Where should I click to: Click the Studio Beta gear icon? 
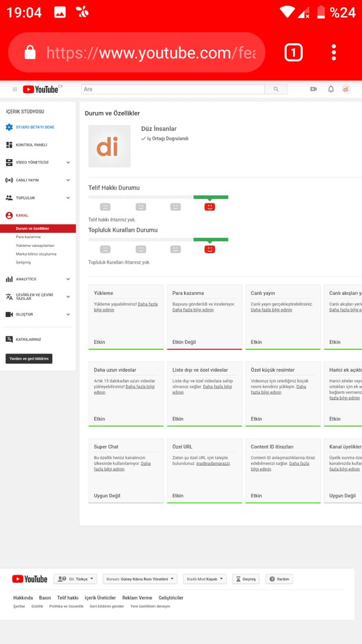pyautogui.click(x=9, y=127)
